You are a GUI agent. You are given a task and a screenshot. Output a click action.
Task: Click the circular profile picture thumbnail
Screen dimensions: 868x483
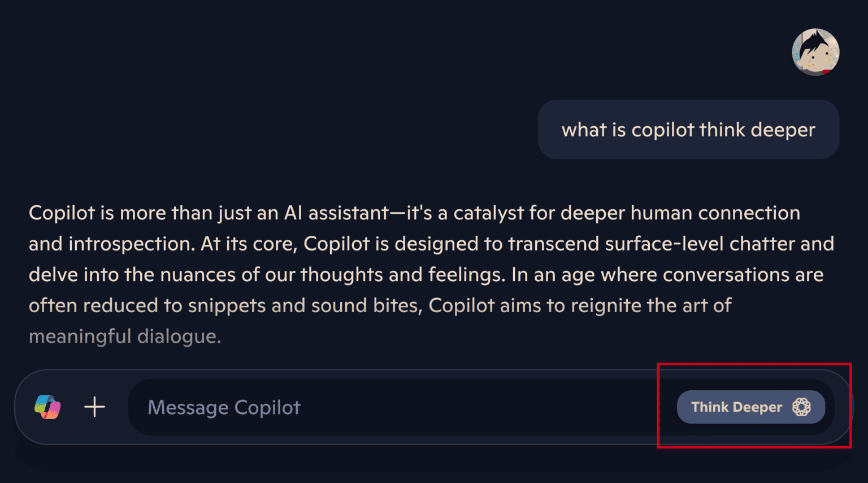815,51
